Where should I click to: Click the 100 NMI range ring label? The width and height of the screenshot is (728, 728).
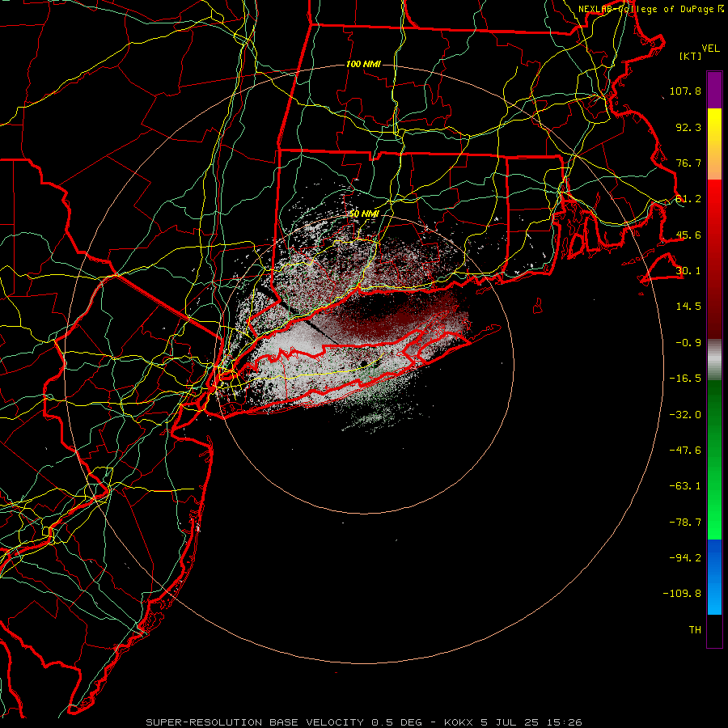[x=363, y=64]
